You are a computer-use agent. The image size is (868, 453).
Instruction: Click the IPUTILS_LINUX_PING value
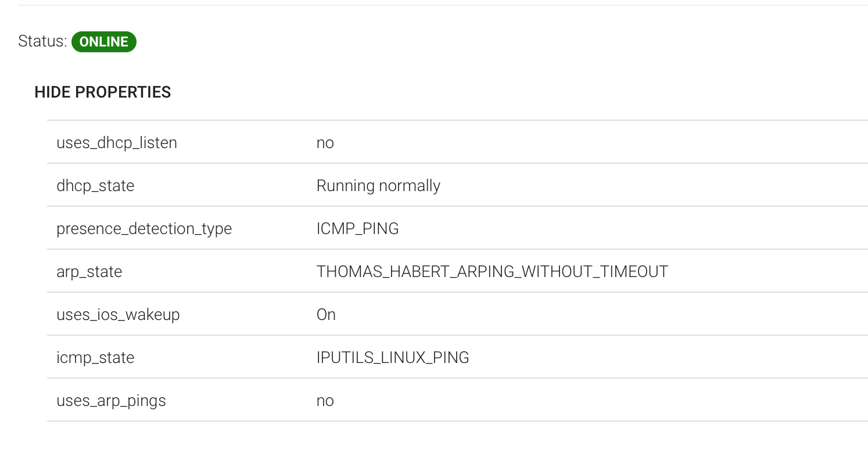393,358
